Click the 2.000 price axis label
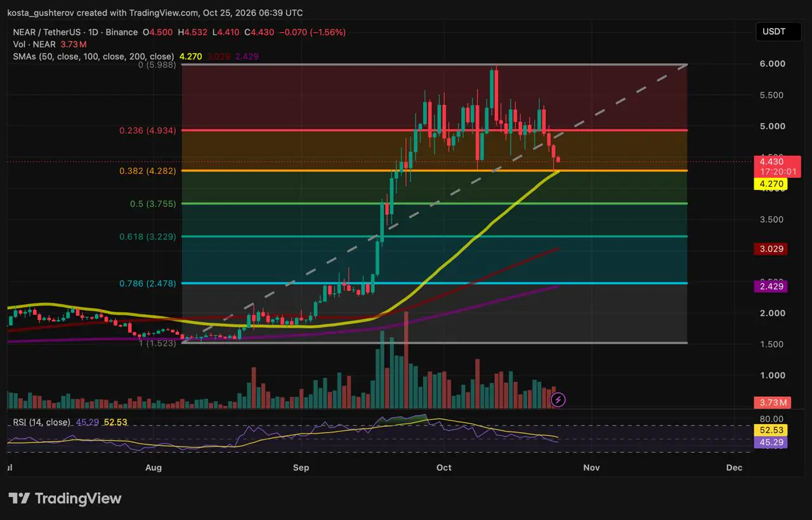812x520 pixels. (772, 313)
